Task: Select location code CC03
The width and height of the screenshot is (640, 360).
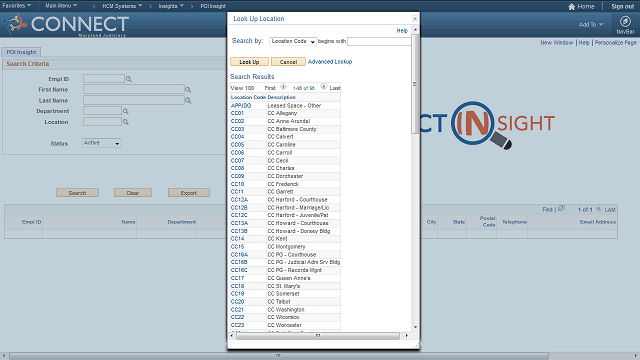Action: click(x=238, y=129)
